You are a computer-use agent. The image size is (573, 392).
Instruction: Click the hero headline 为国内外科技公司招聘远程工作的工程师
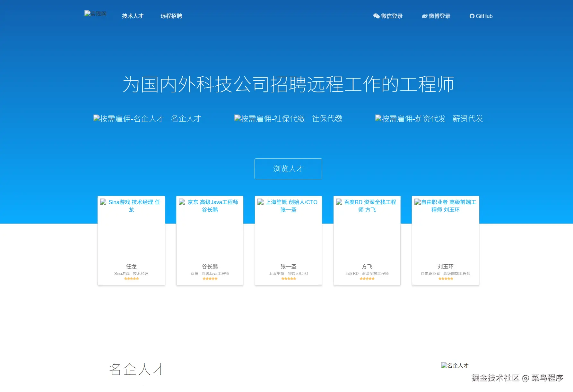click(x=288, y=84)
